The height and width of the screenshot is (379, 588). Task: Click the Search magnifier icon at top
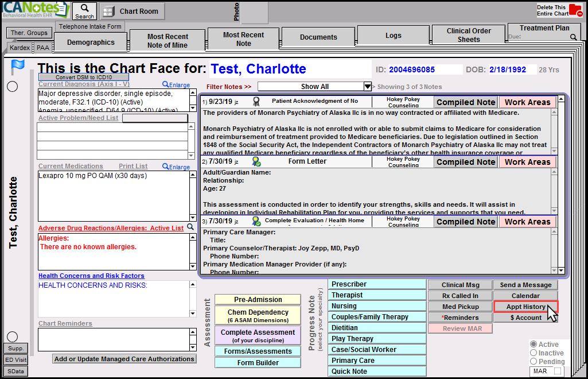84,9
